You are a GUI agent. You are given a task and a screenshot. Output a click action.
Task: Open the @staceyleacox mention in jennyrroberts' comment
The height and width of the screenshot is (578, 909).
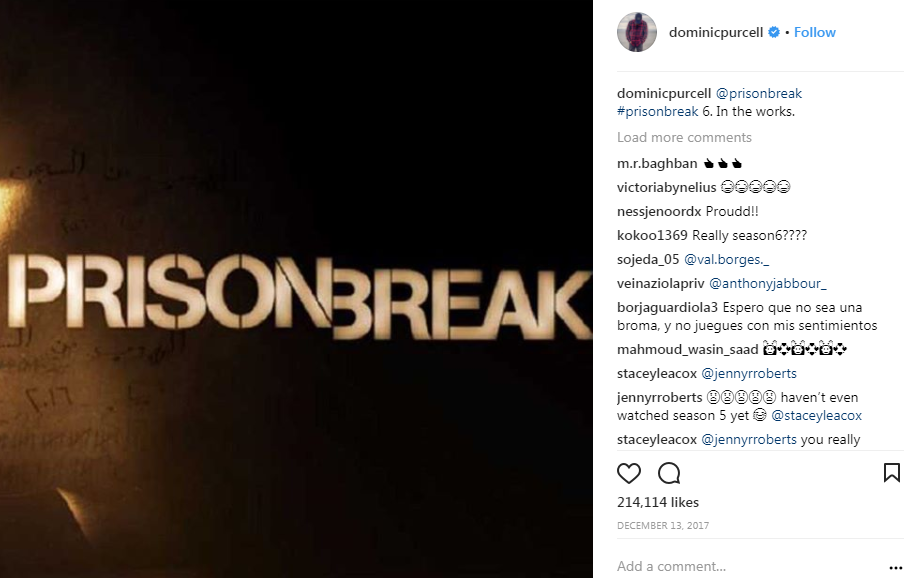[816, 416]
